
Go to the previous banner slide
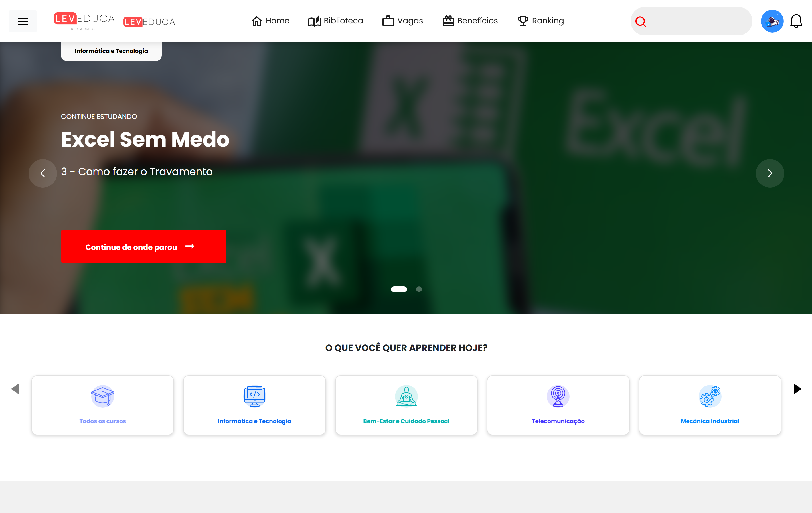42,173
